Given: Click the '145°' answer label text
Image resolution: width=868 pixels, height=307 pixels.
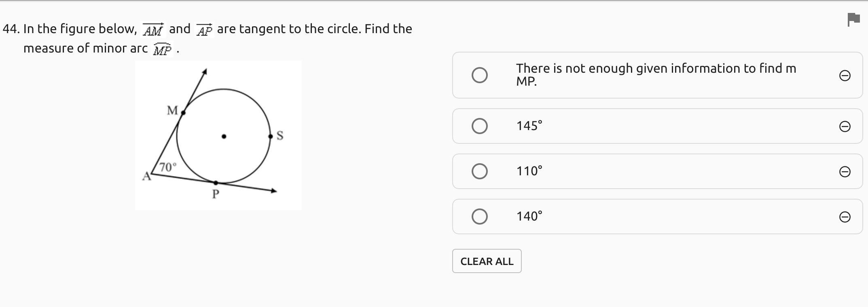Looking at the screenshot, I should [529, 126].
